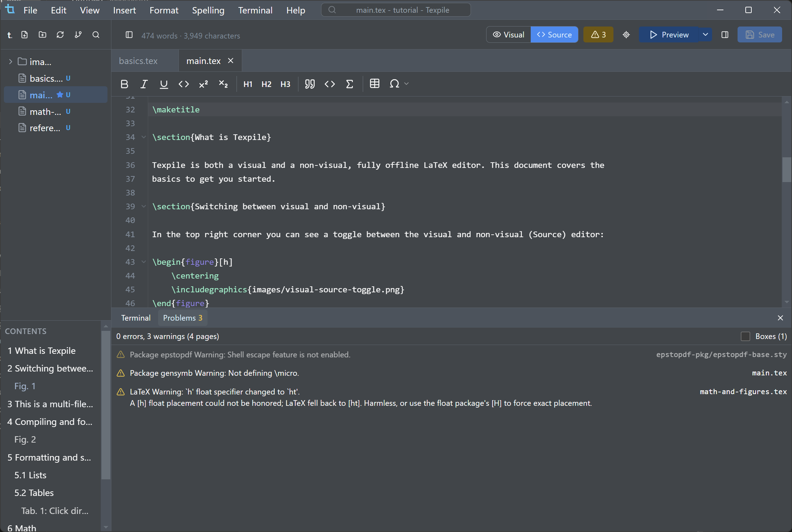Image resolution: width=792 pixels, height=532 pixels.
Task: Open dropdown arrow beside omega symbol
Action: (407, 84)
